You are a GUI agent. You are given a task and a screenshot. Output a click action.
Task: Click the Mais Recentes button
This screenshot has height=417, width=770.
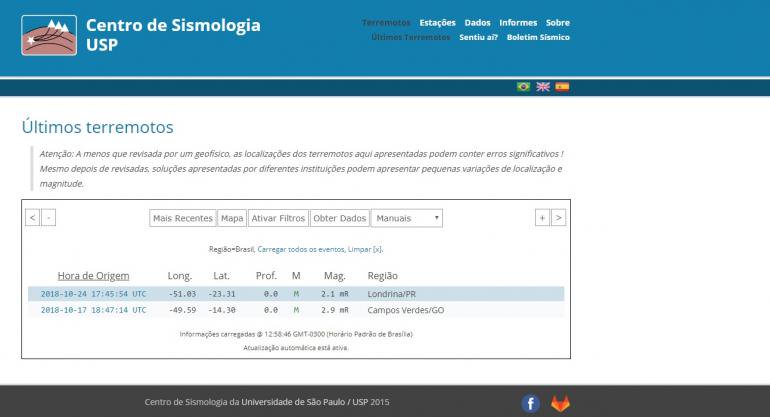(182, 218)
